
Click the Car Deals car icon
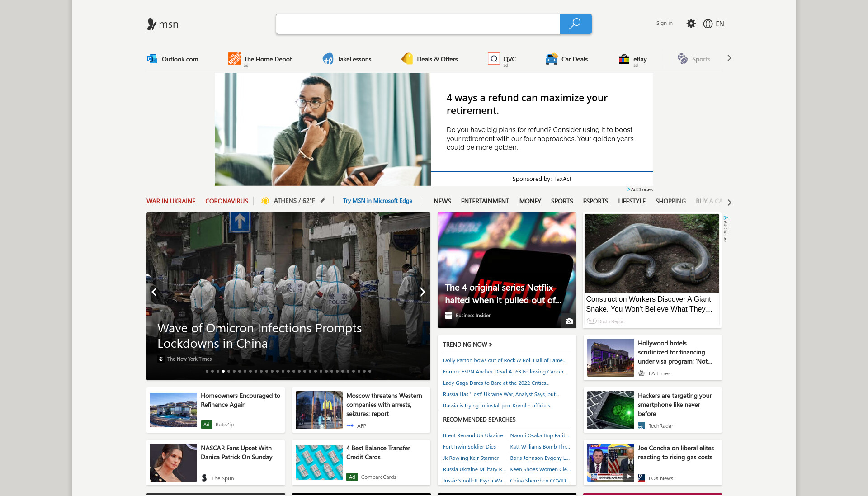coord(552,59)
